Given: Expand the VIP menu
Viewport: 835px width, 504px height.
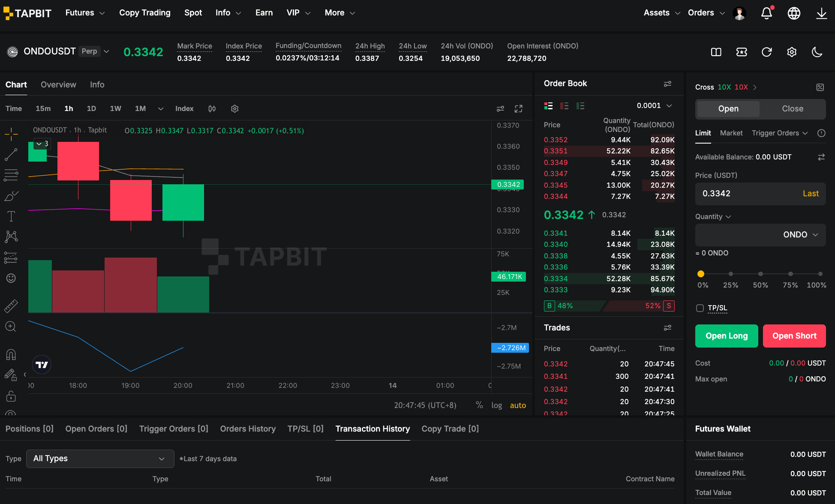Looking at the screenshot, I should [298, 13].
